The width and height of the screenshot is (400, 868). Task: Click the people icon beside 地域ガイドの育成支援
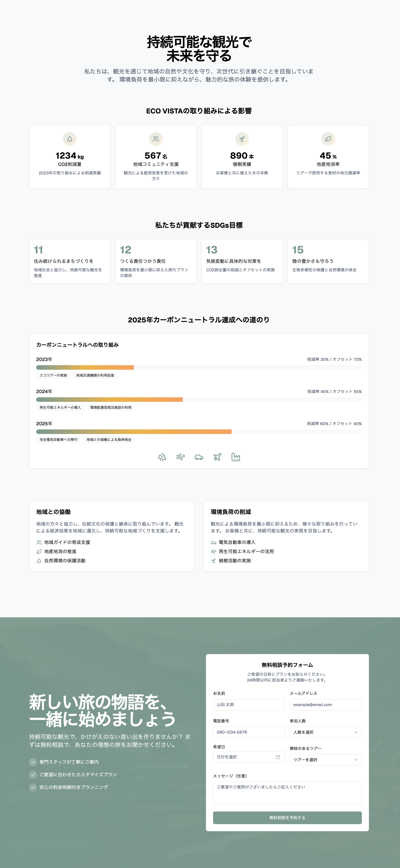coord(39,542)
